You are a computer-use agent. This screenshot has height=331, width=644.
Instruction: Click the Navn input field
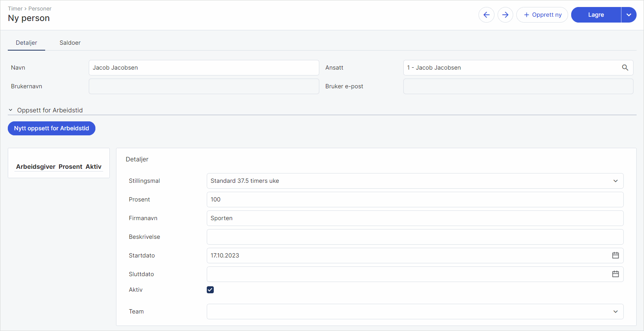[x=204, y=68]
